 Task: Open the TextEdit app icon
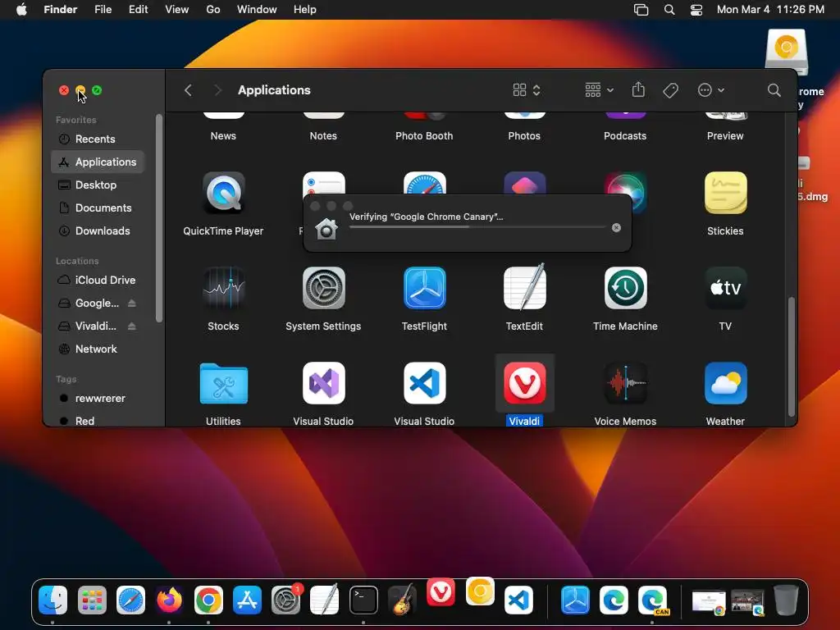(524, 288)
